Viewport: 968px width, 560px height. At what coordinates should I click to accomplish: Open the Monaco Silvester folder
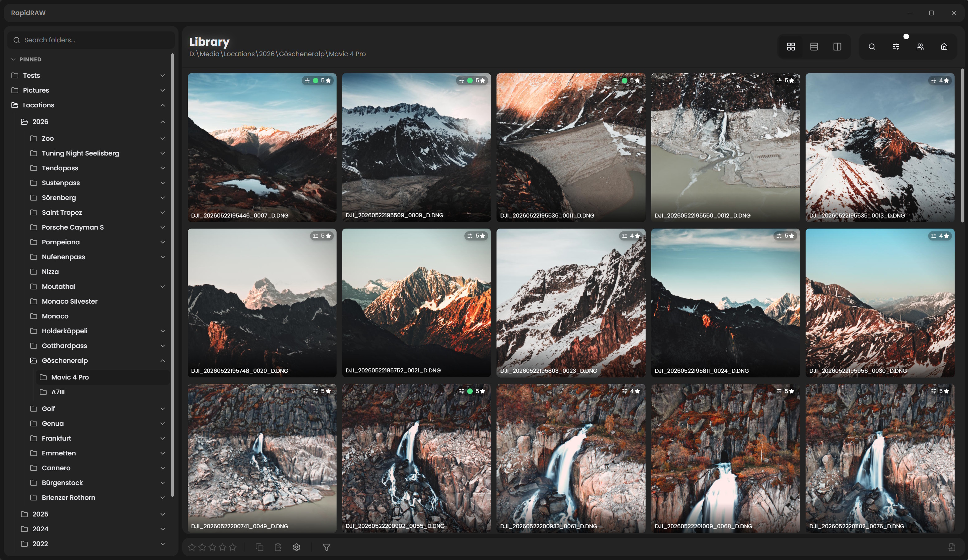[x=69, y=301]
